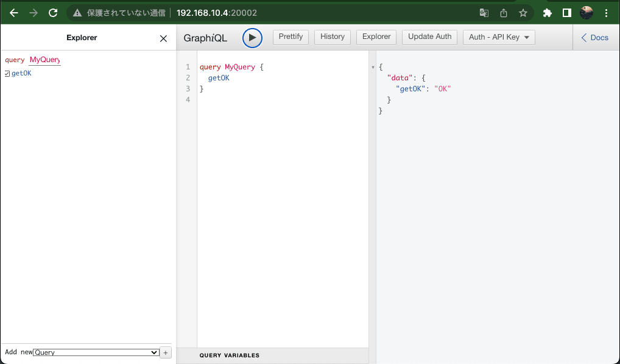Image resolution: width=620 pixels, height=364 pixels.
Task: Bookmark this page with the star
Action: point(523,13)
